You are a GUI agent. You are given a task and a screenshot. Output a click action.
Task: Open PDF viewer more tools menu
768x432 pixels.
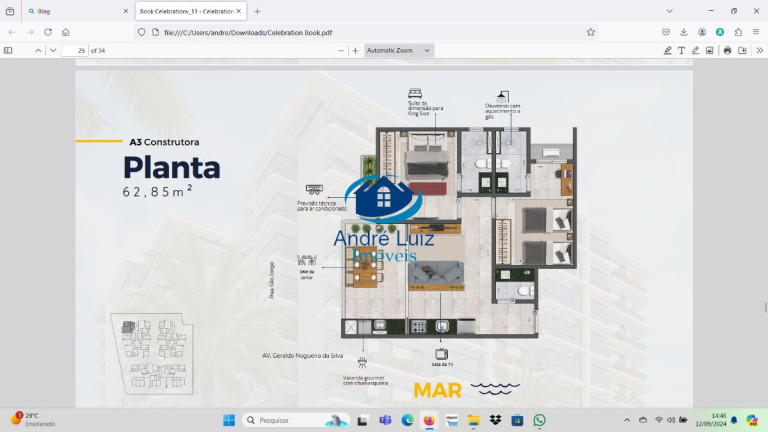tap(759, 50)
